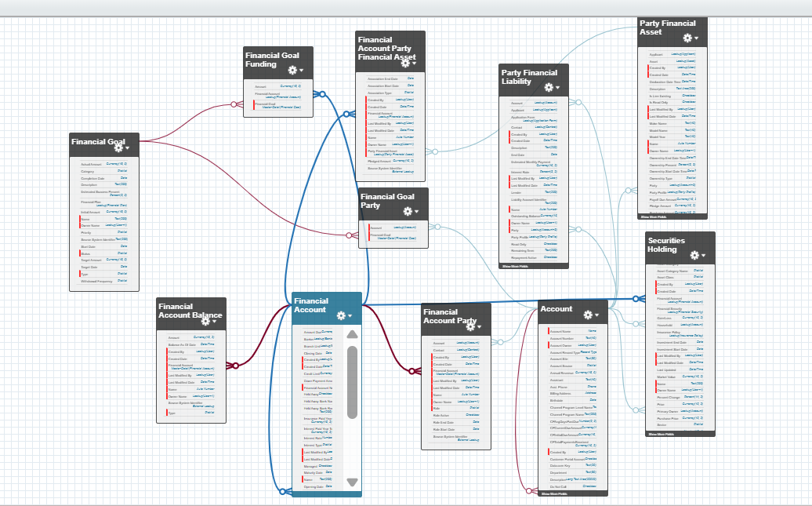
Task: Click Priority field in Financial Goal
Action: pyautogui.click(x=104, y=232)
